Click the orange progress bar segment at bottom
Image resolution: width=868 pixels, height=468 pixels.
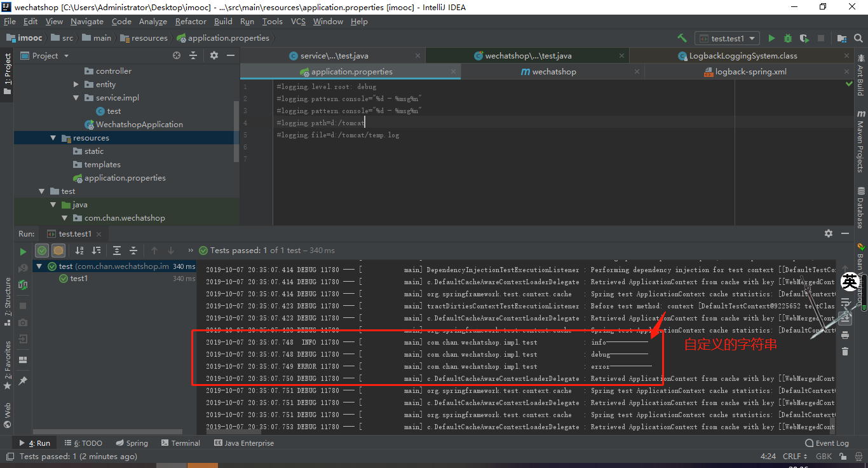pos(203,465)
